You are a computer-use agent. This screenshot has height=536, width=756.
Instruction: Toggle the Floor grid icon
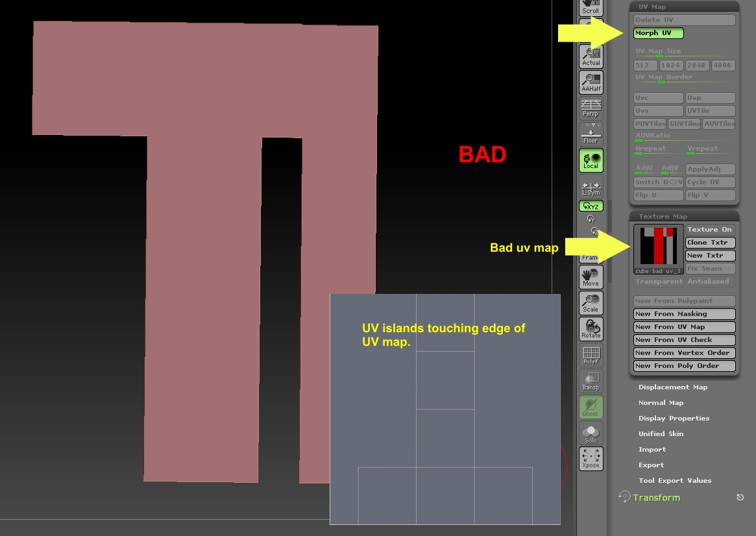point(591,133)
